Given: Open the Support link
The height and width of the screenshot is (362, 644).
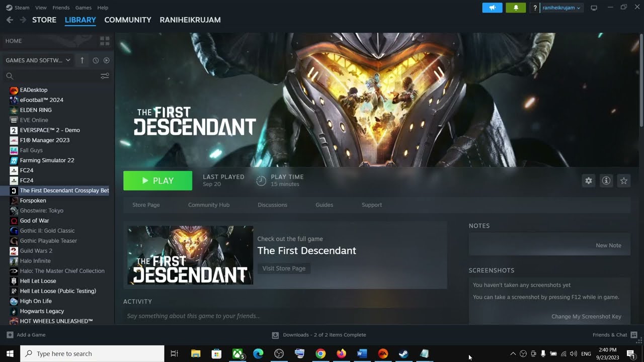Looking at the screenshot, I should pos(372,205).
